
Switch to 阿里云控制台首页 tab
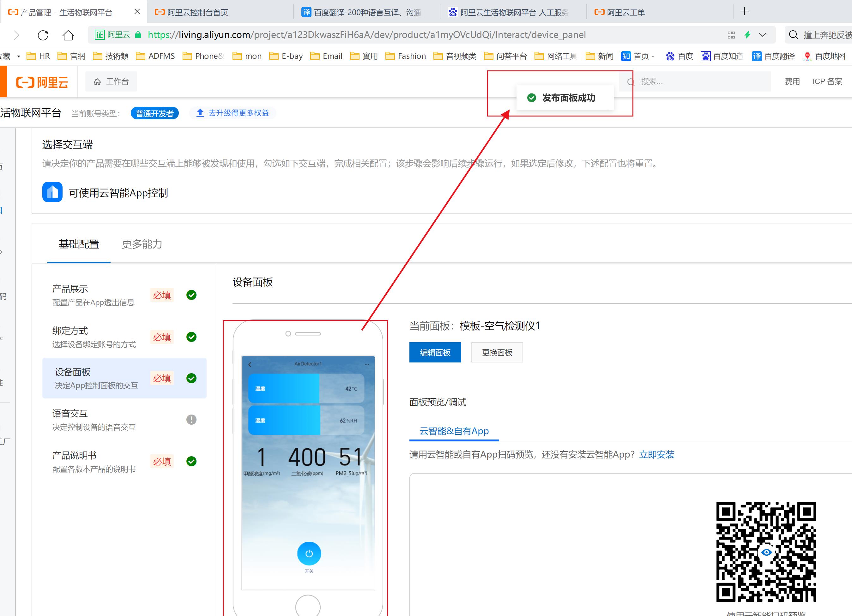[x=220, y=12]
